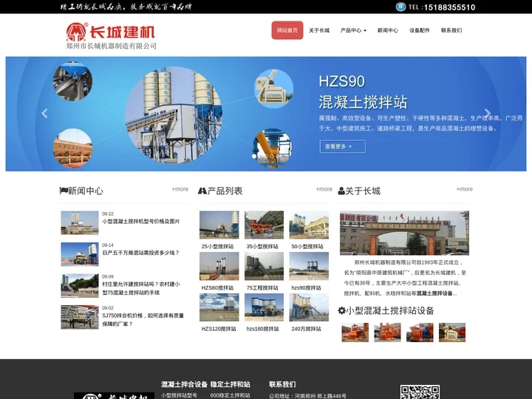Click the gear icon beside 小型混凝土搅拌站设备
Image resolution: width=532 pixels, height=399 pixels.
[x=341, y=311]
